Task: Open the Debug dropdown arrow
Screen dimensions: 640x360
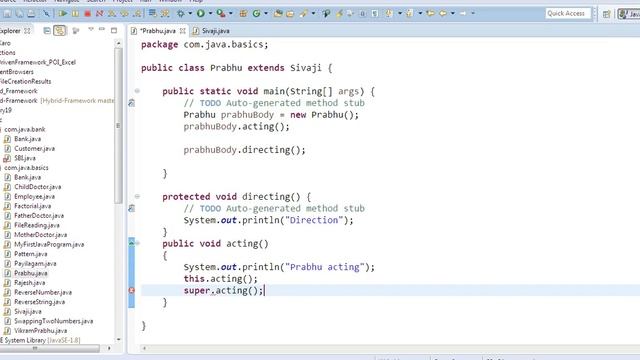Action: pyautogui.click(x=190, y=14)
